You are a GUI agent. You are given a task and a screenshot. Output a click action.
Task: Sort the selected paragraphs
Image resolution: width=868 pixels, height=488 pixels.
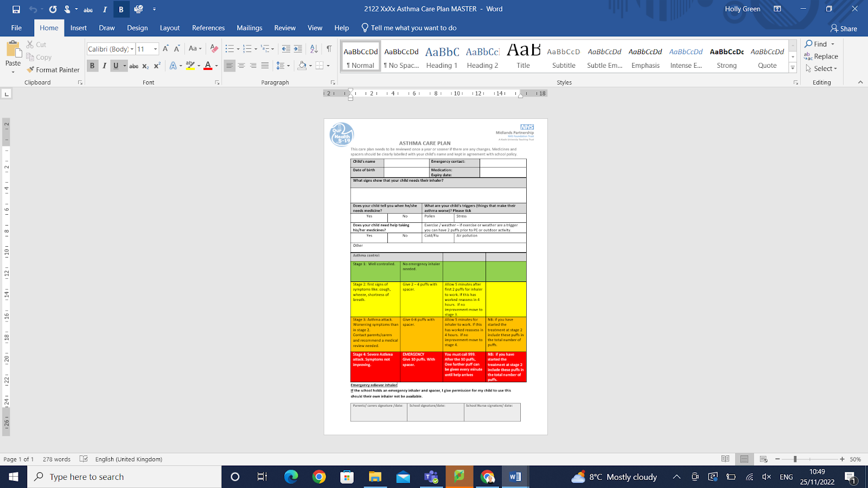tap(314, 49)
